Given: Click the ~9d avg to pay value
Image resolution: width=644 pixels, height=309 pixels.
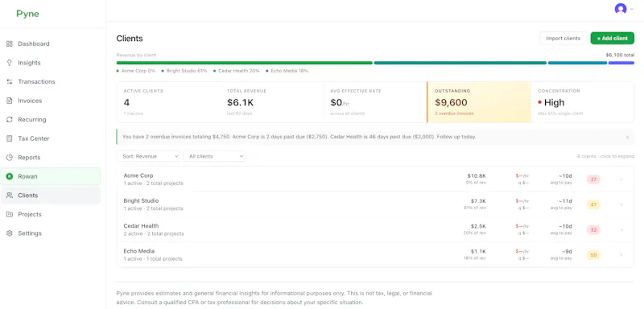Looking at the screenshot, I should tap(567, 251).
